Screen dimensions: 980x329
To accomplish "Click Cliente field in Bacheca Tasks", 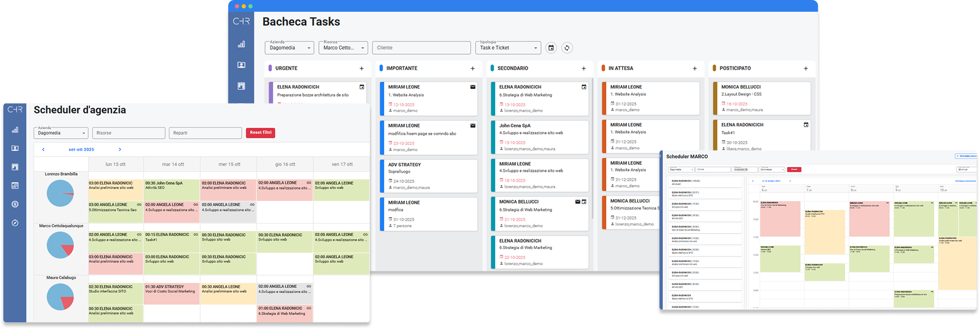I will click(421, 48).
